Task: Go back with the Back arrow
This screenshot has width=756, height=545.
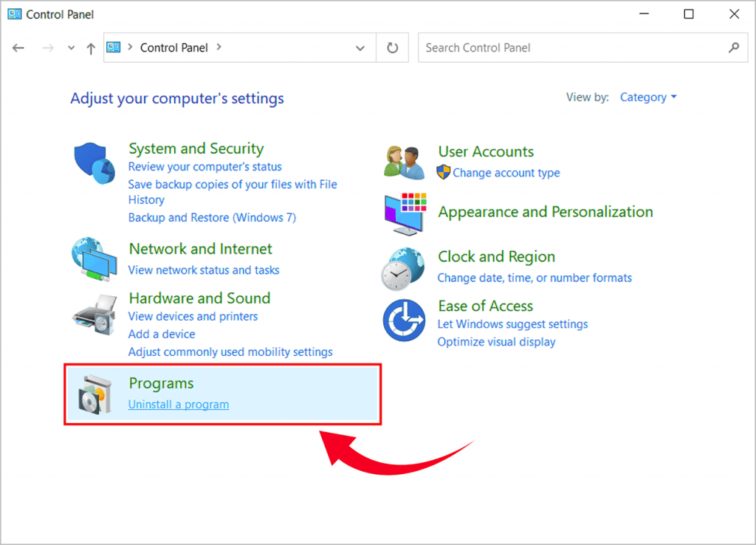Action: 18,48
